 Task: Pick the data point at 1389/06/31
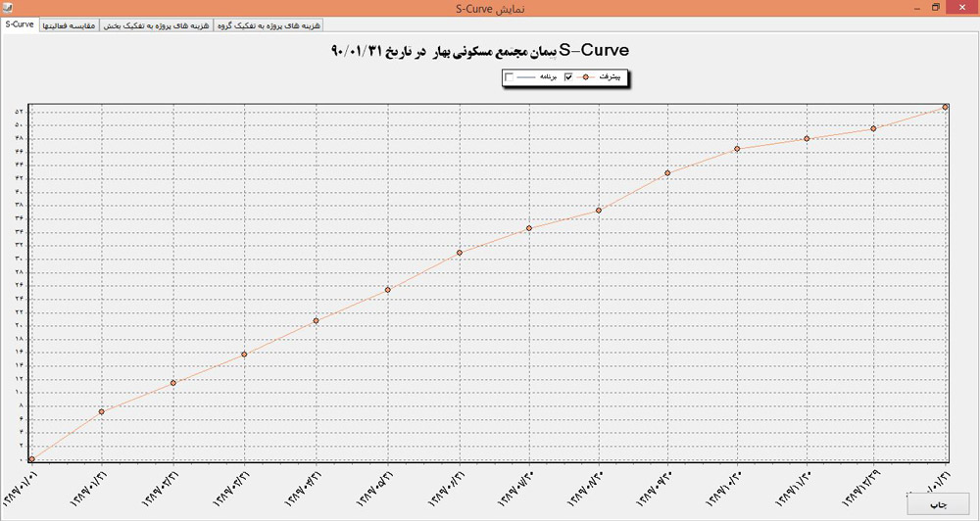[x=459, y=254]
